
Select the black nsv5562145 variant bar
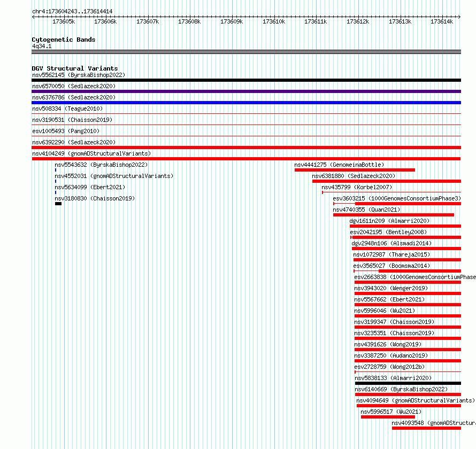pos(246,80)
